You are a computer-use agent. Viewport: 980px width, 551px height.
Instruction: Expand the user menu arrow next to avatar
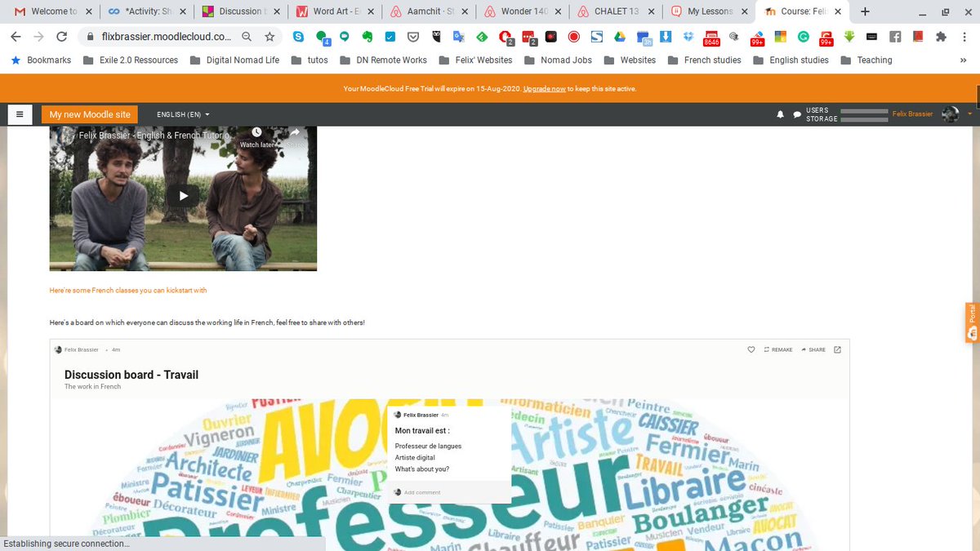click(x=969, y=114)
